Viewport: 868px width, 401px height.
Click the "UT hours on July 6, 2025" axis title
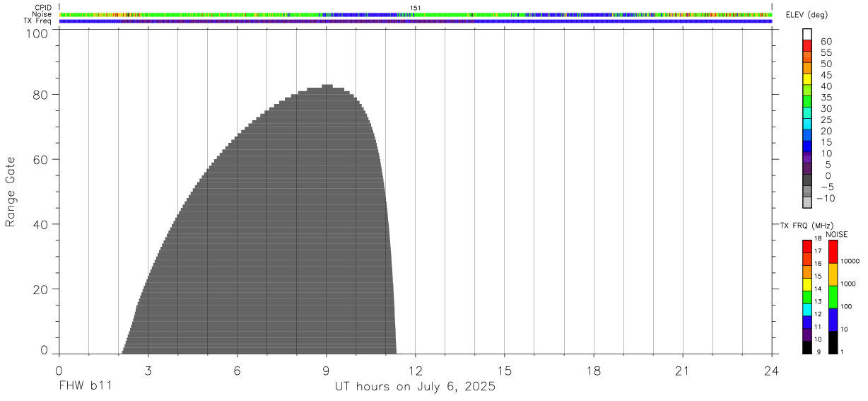pyautogui.click(x=415, y=387)
